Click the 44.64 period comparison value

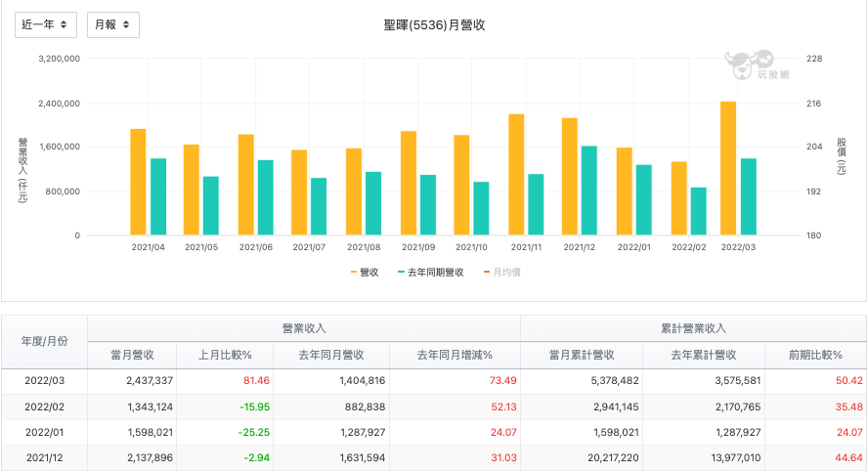point(849,457)
